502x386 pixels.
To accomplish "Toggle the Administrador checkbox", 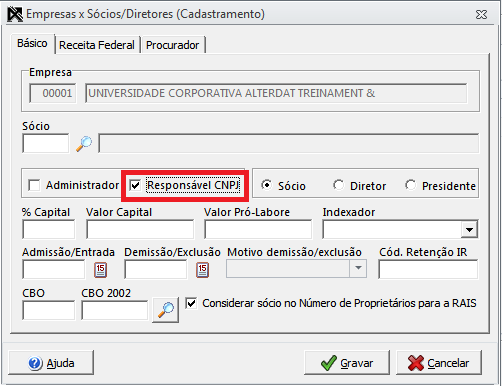I will (34, 185).
